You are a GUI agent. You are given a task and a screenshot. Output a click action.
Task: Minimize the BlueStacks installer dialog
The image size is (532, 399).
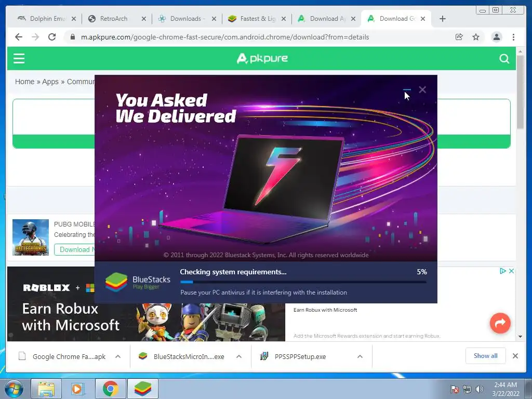pos(407,89)
